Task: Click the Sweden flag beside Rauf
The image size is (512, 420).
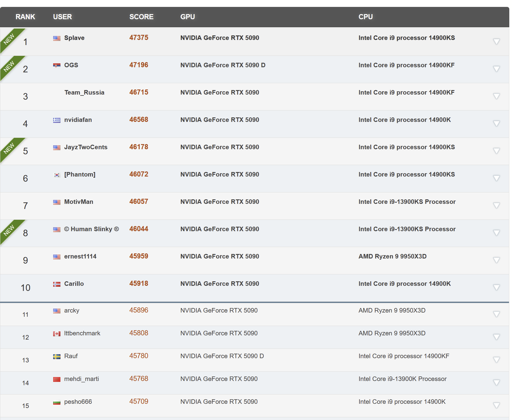Action: [x=57, y=356]
